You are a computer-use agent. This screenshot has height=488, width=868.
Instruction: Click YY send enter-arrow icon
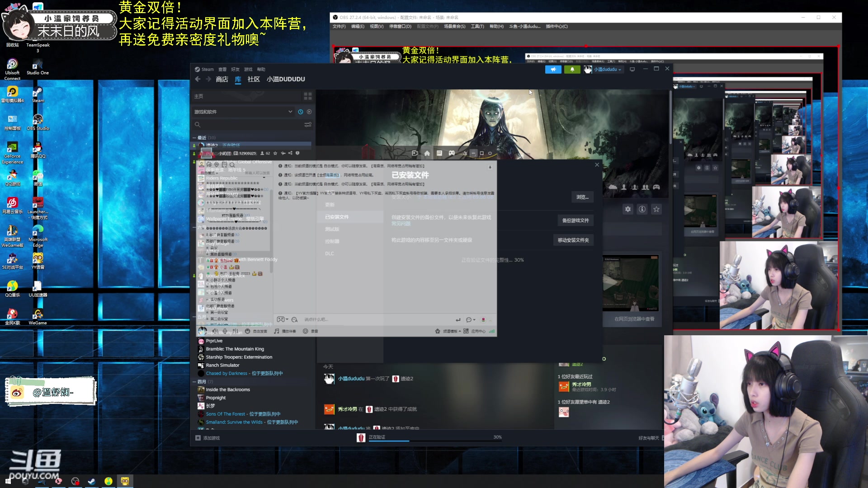click(458, 319)
